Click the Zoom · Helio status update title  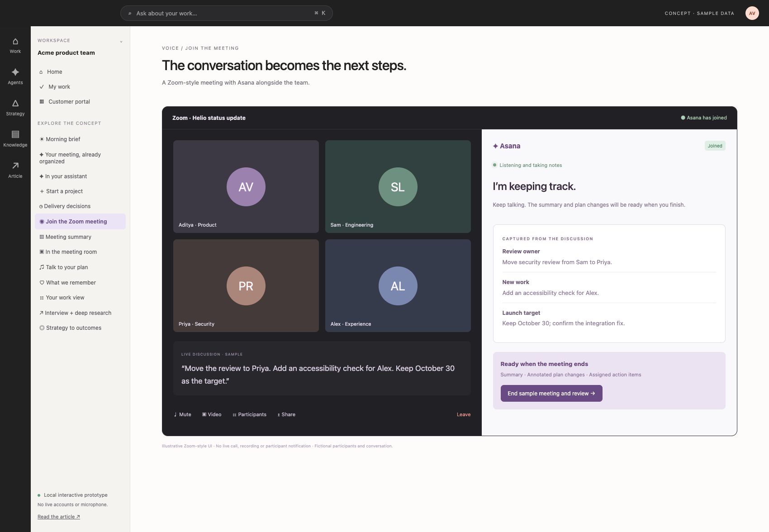point(209,118)
